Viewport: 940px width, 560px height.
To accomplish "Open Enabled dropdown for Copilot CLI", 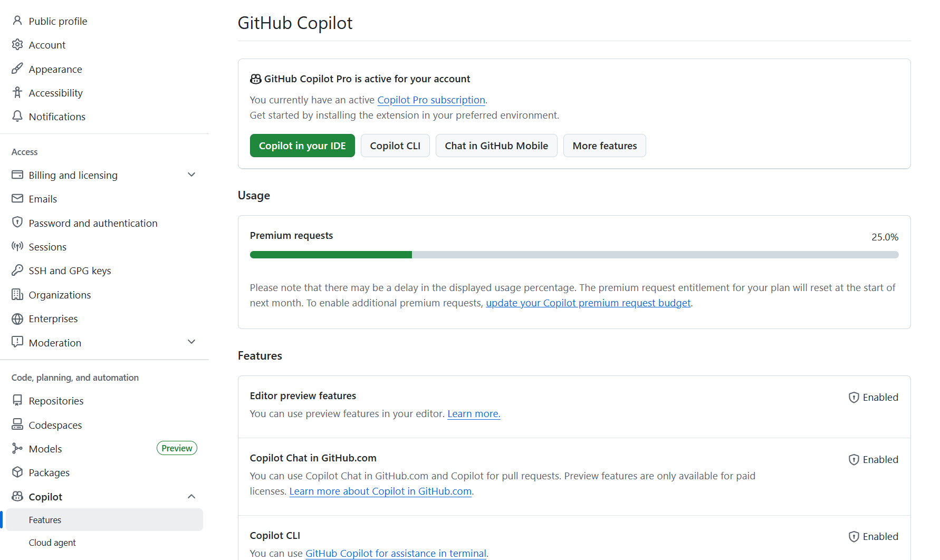I will point(874,537).
